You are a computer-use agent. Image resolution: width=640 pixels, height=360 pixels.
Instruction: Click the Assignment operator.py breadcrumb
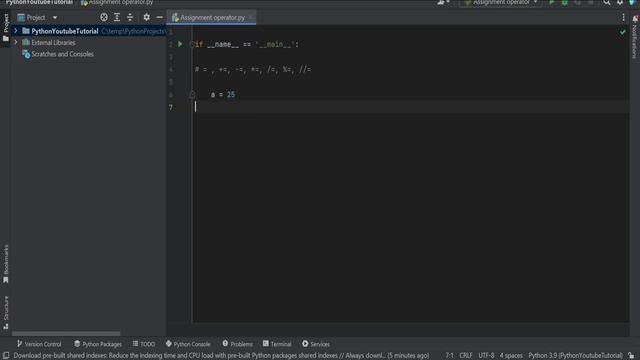(x=117, y=2)
